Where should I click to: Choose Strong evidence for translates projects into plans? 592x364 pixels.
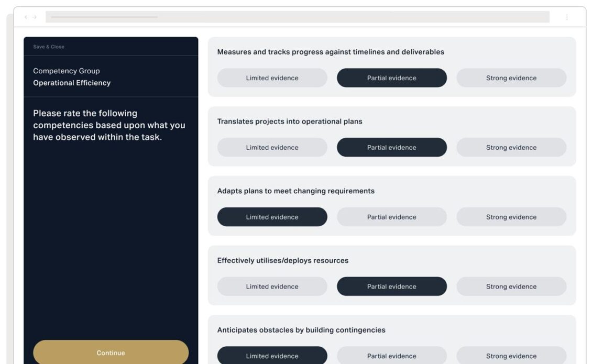click(511, 147)
